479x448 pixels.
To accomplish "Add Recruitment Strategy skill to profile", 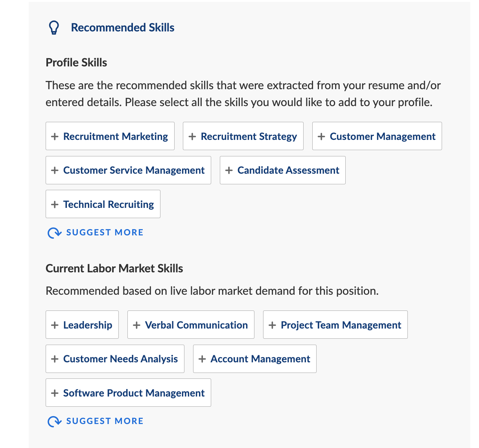I will [243, 136].
